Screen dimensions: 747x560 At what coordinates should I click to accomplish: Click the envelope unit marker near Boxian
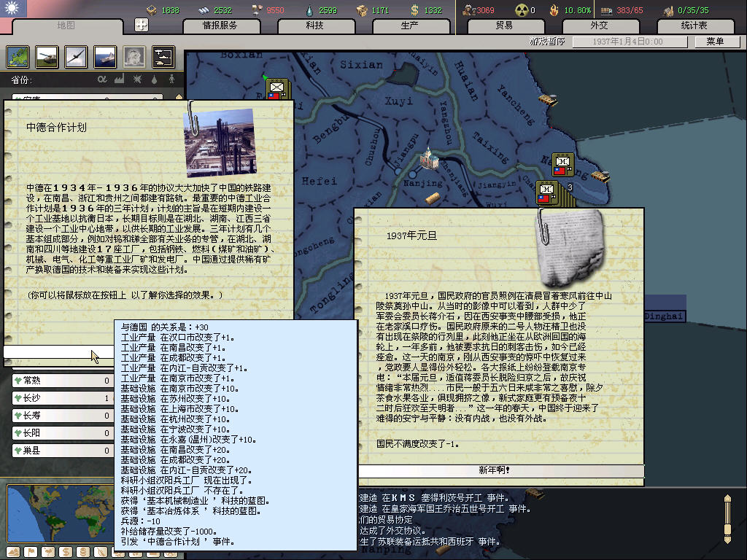(x=276, y=90)
